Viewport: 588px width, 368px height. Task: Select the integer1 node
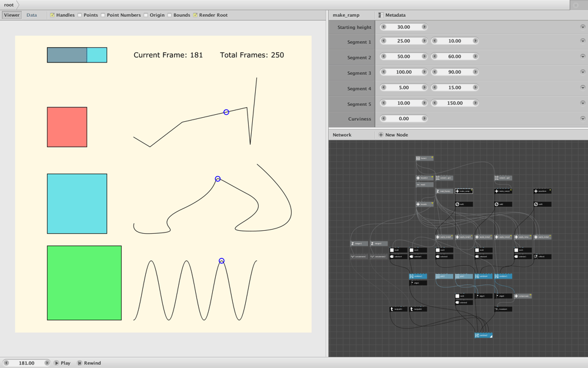[x=359, y=244]
